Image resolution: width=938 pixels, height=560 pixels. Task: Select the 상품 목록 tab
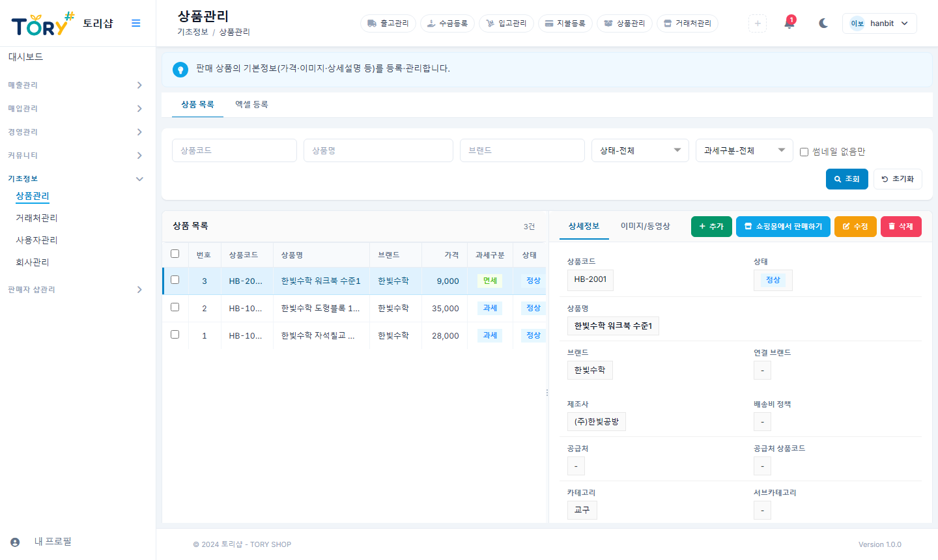tap(197, 104)
